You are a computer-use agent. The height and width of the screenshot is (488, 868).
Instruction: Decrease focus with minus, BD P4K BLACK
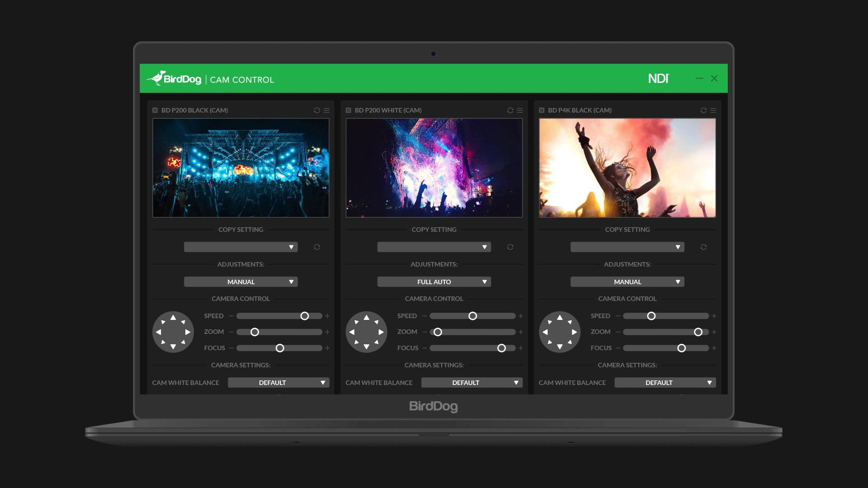tap(618, 348)
